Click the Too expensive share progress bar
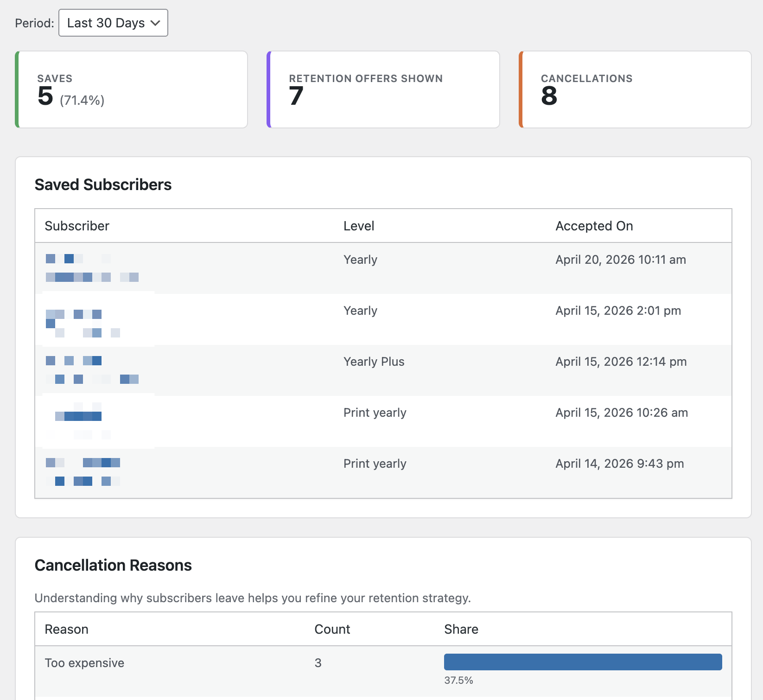This screenshot has height=700, width=763. tap(583, 662)
